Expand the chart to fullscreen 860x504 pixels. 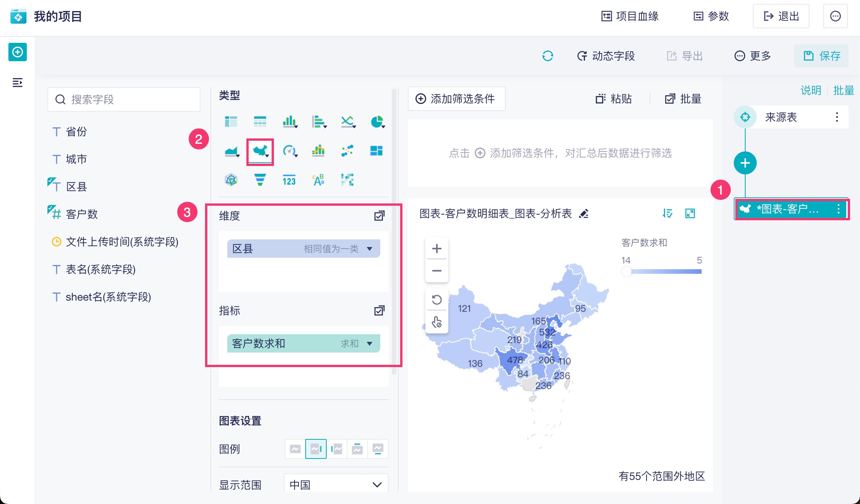tap(690, 213)
